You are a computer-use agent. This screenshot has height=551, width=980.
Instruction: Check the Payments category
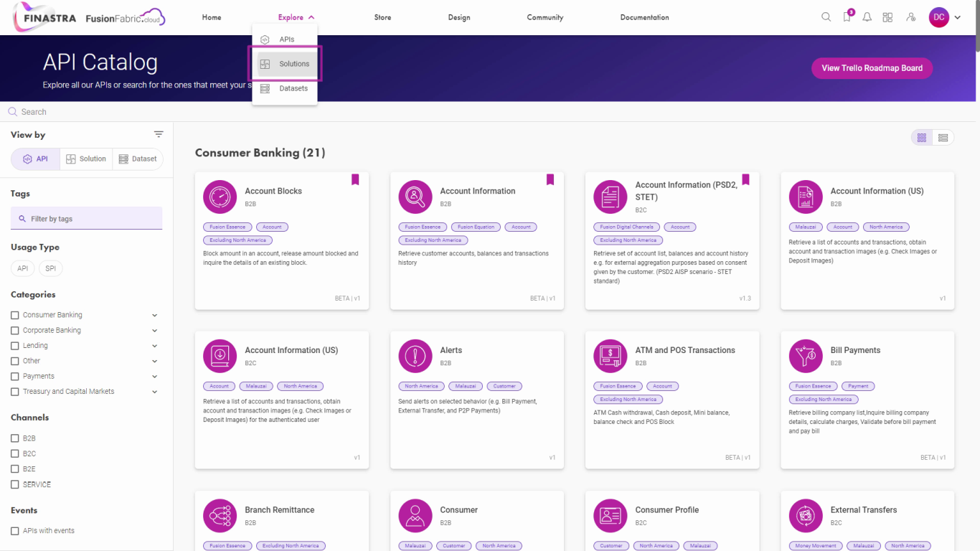click(x=15, y=376)
